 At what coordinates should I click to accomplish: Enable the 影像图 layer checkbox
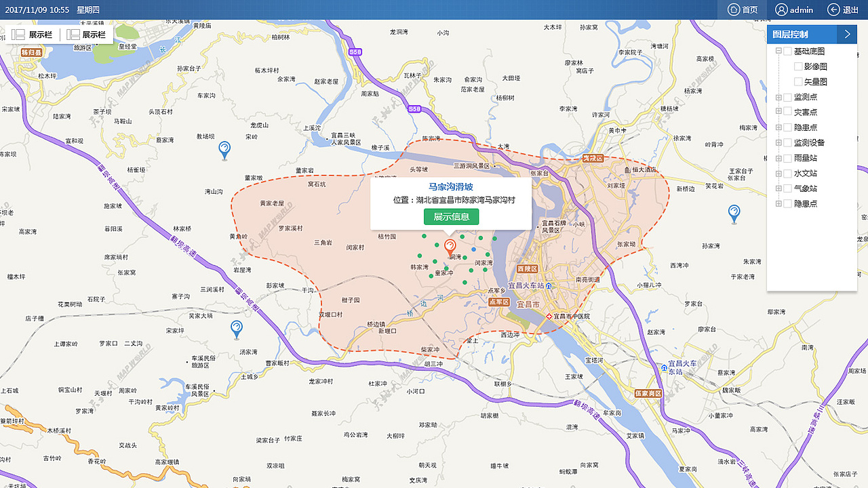798,66
